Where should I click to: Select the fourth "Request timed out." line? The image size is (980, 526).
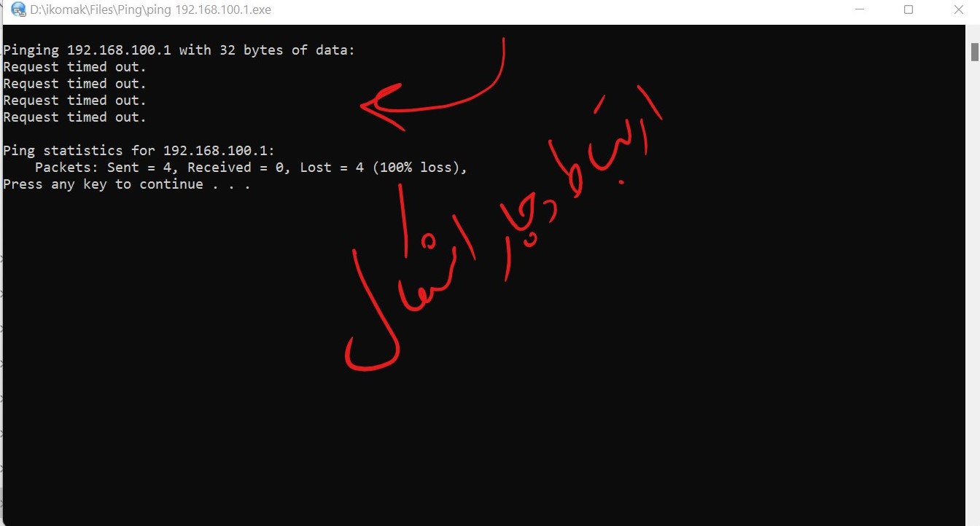pos(74,117)
